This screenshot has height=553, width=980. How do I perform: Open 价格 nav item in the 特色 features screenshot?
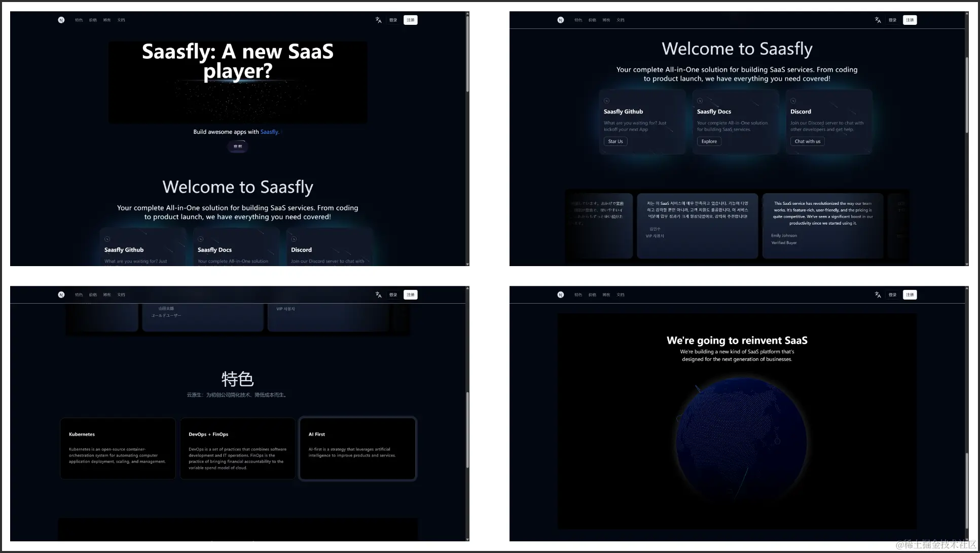(93, 295)
